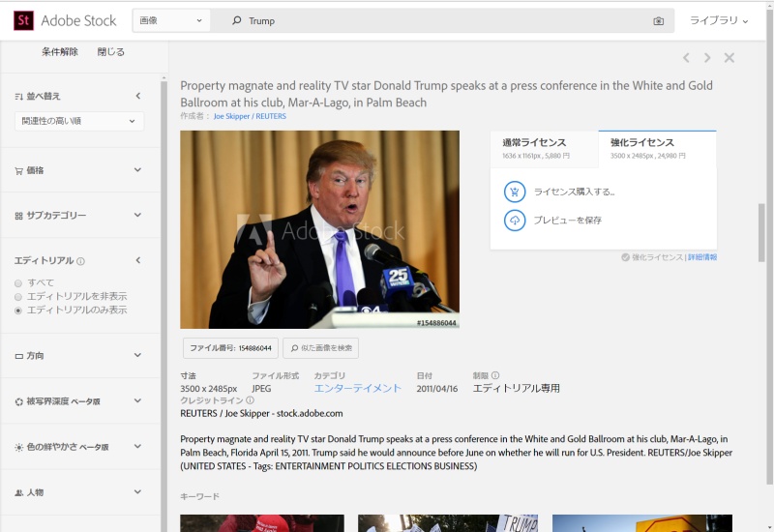Click the 並べ替え sort icon
Screen dimensions: 774x532
pyautogui.click(x=18, y=96)
